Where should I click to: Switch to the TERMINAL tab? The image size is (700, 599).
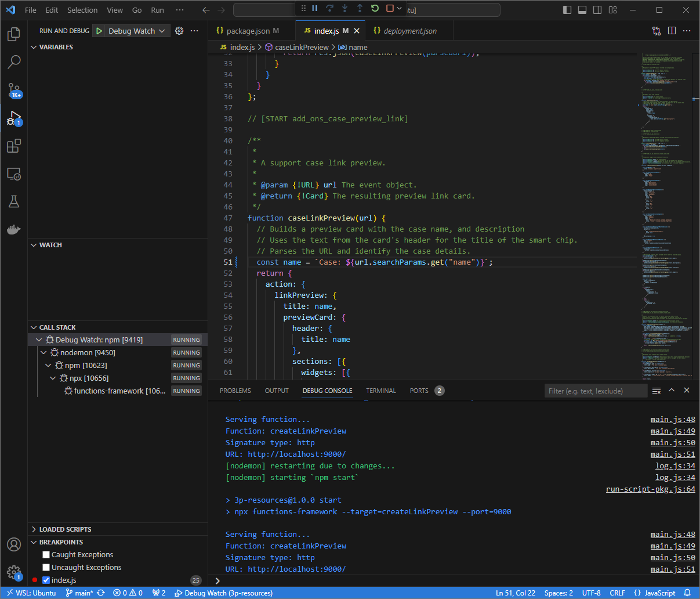[381, 391]
